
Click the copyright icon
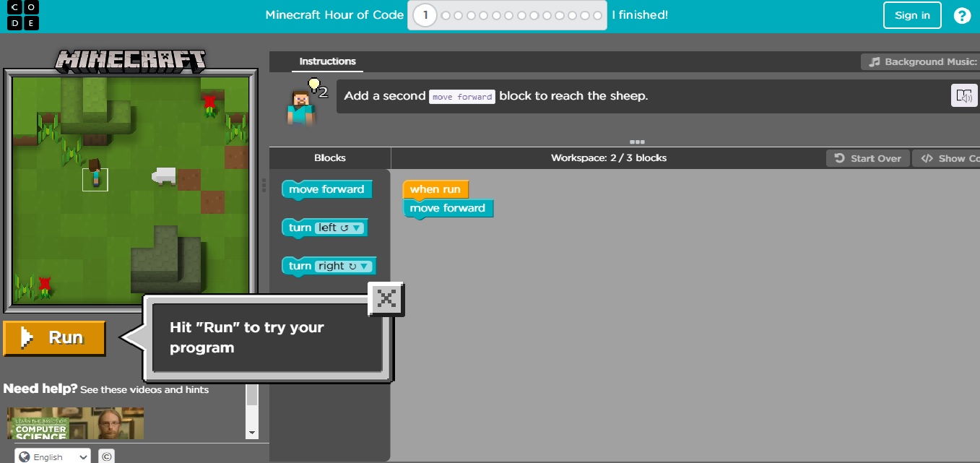point(106,456)
